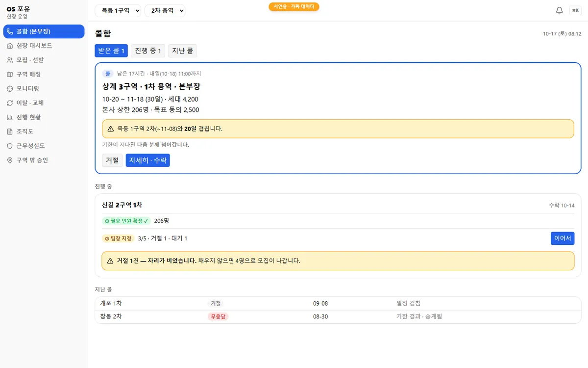Click the 무응답 status badge
Screen dimensions: 588x368
pyautogui.click(x=218, y=316)
